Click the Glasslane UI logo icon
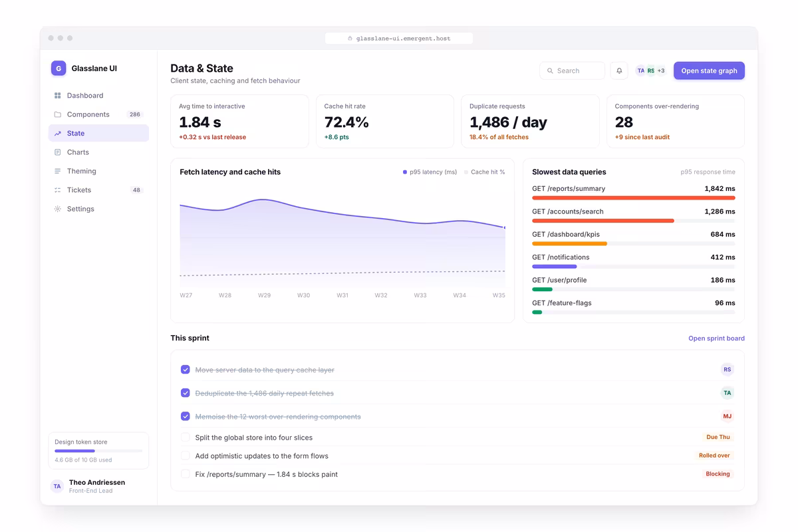The height and width of the screenshot is (532, 798). [x=59, y=68]
